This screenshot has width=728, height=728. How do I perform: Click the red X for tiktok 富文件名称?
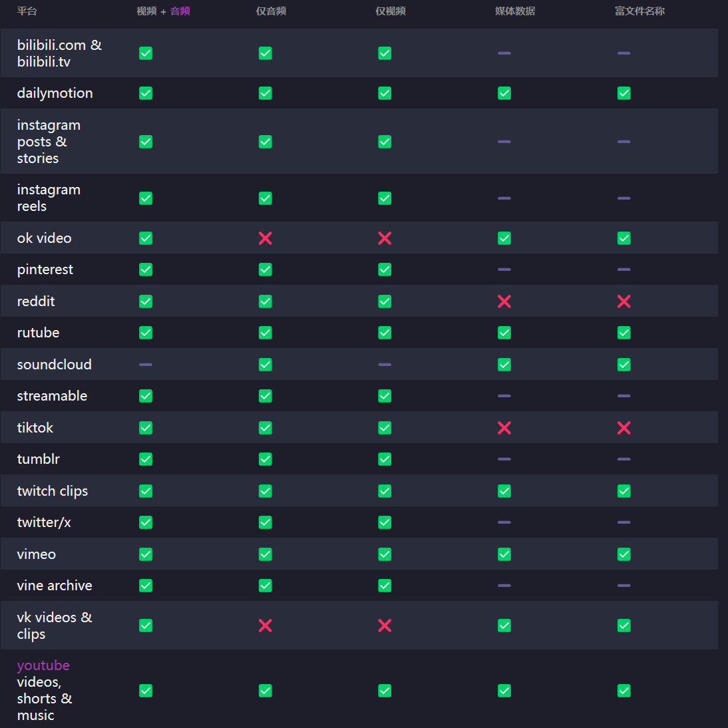click(624, 428)
